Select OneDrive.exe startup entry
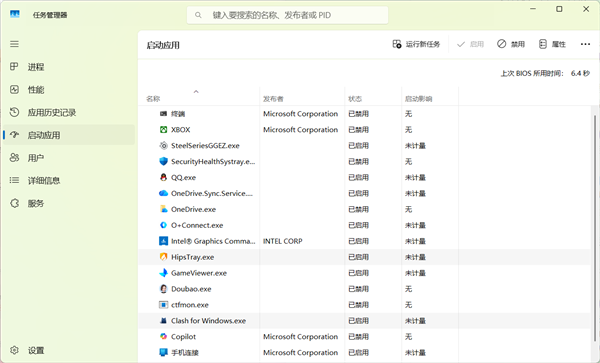The image size is (600, 363). [193, 209]
